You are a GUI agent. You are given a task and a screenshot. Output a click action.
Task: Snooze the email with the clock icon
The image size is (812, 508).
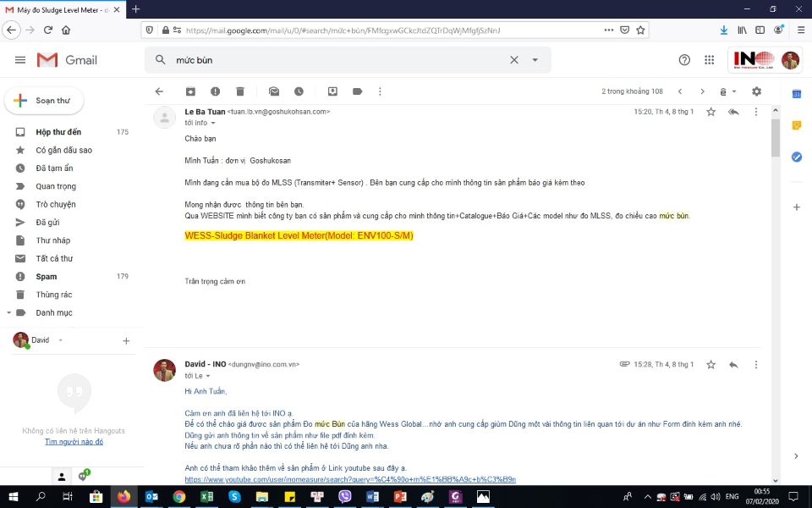click(299, 91)
